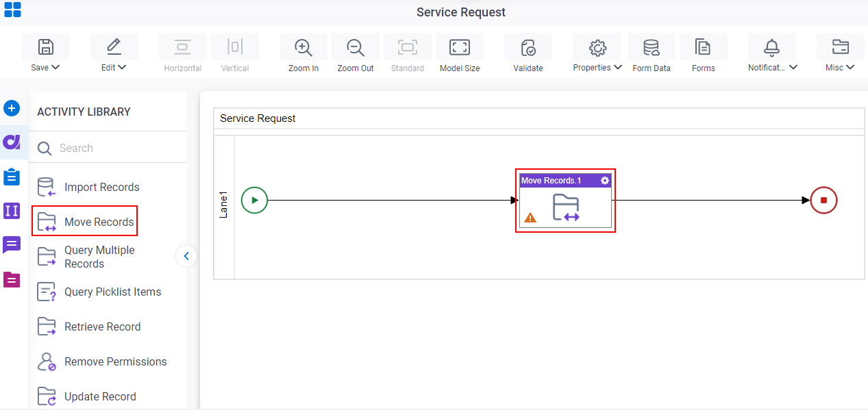Open Move Records.1 activity gear settings

tap(605, 180)
